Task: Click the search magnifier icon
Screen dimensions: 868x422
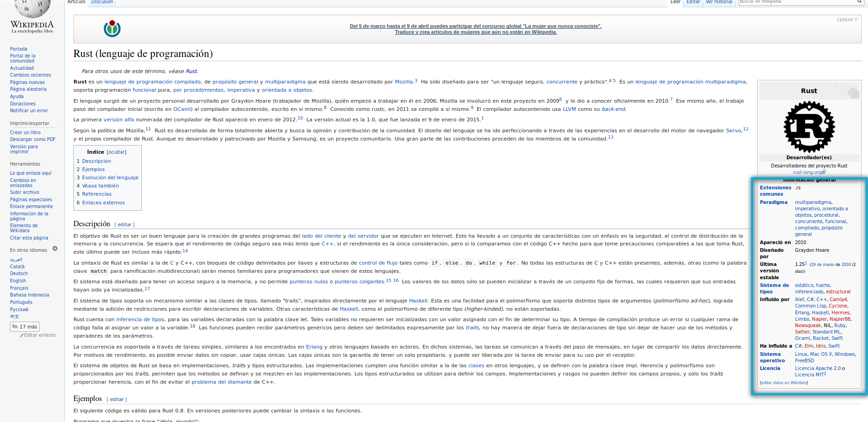Action: pyautogui.click(x=859, y=2)
